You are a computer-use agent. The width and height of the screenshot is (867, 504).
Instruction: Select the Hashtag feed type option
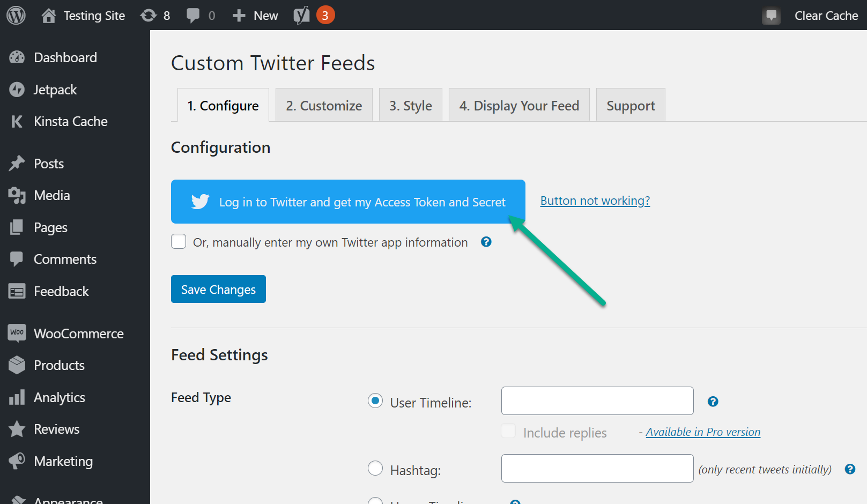375,468
